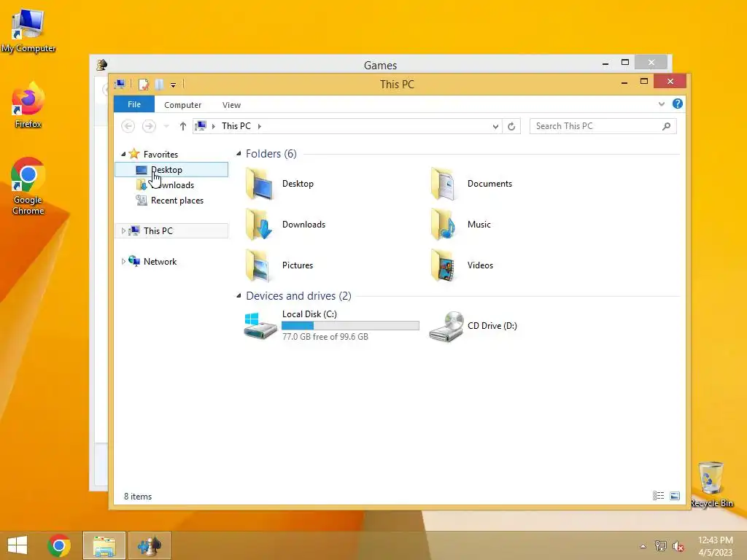This screenshot has height=560, width=747.
Task: Select Recent places under Favorites
Action: [171, 201]
